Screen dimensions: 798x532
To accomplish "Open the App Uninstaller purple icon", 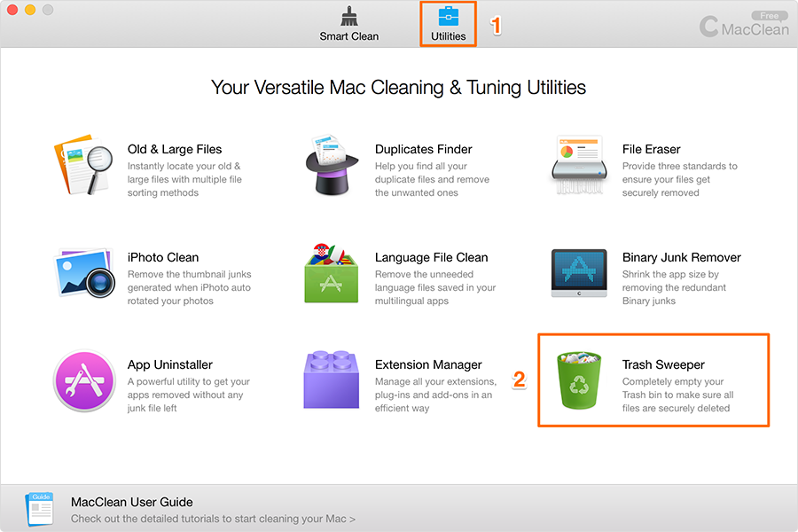I will click(84, 380).
